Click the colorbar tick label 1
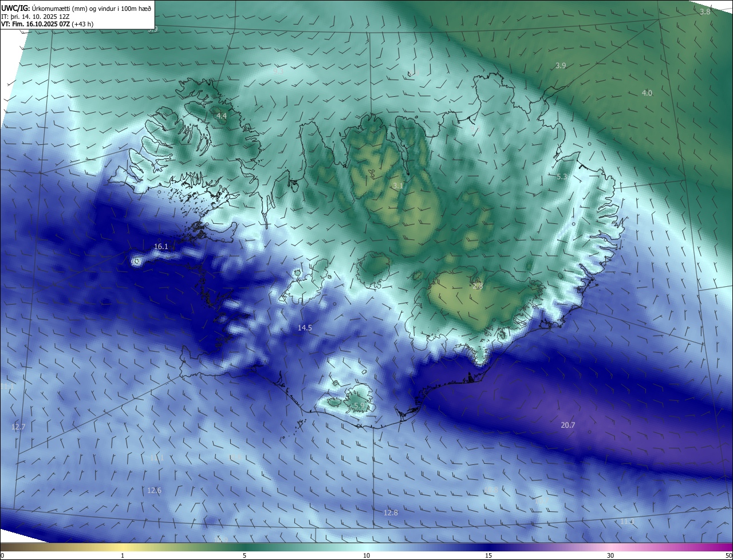733x560 pixels. (x=123, y=555)
